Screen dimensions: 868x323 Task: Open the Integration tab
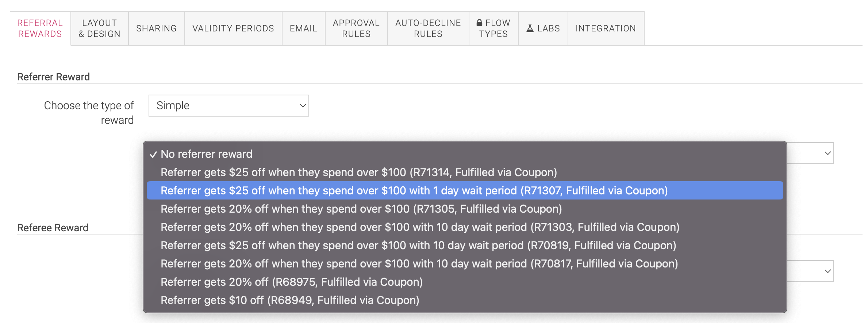coord(606,28)
